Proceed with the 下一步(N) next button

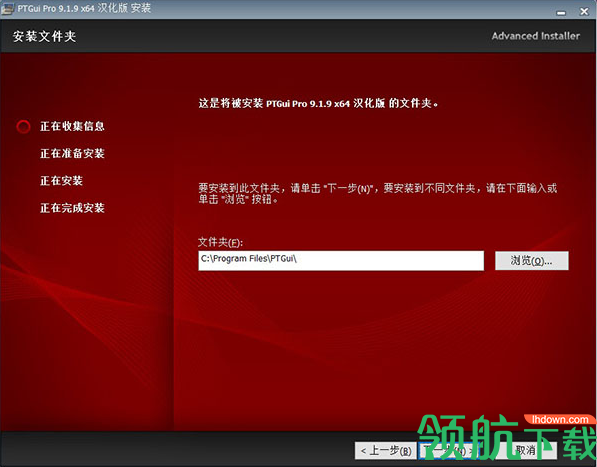coord(449,451)
